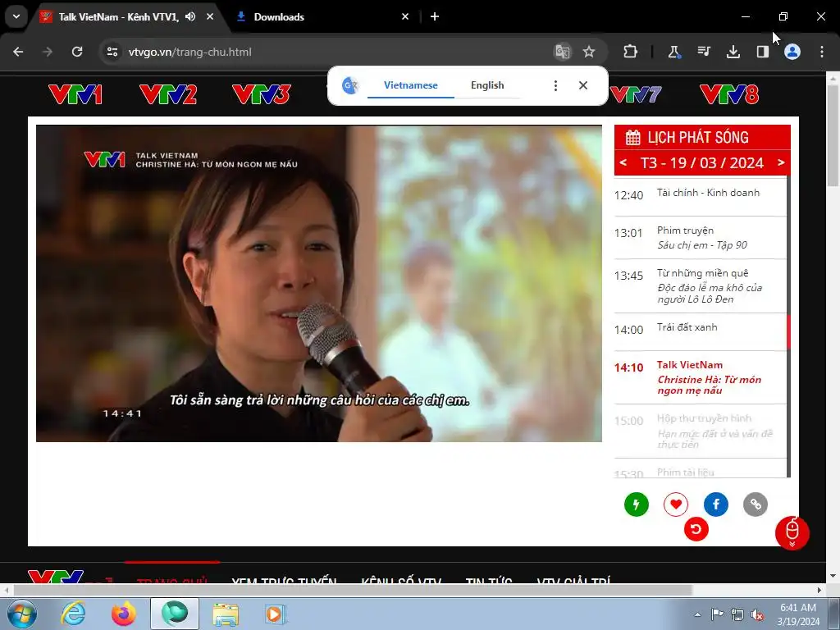Image resolution: width=840 pixels, height=630 pixels.
Task: Select English in translate popup
Action: pyautogui.click(x=487, y=85)
